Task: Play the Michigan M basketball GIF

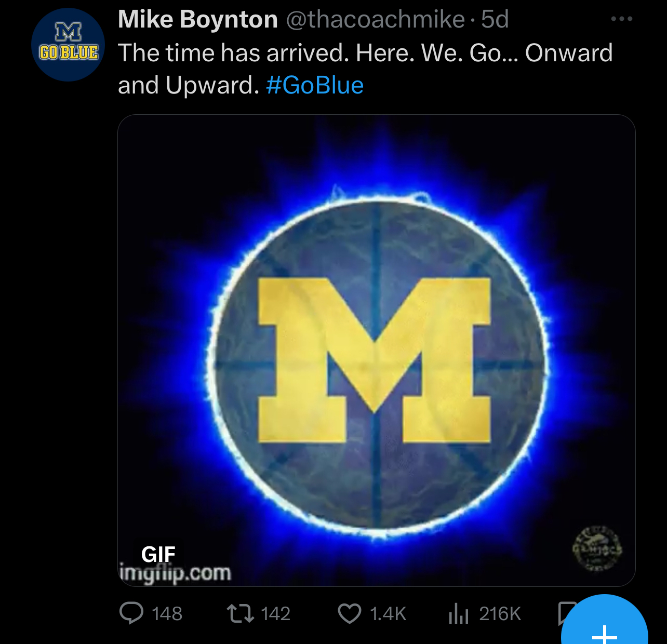Action: [x=377, y=351]
